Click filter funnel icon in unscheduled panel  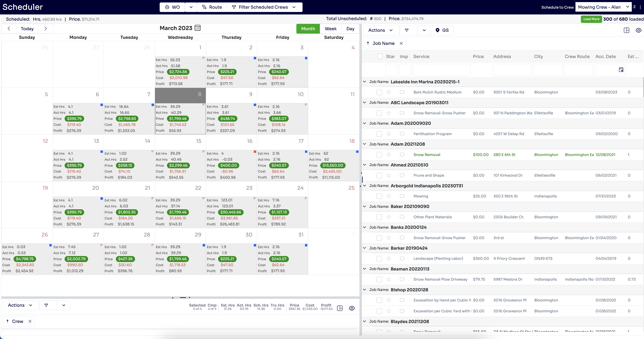click(407, 30)
